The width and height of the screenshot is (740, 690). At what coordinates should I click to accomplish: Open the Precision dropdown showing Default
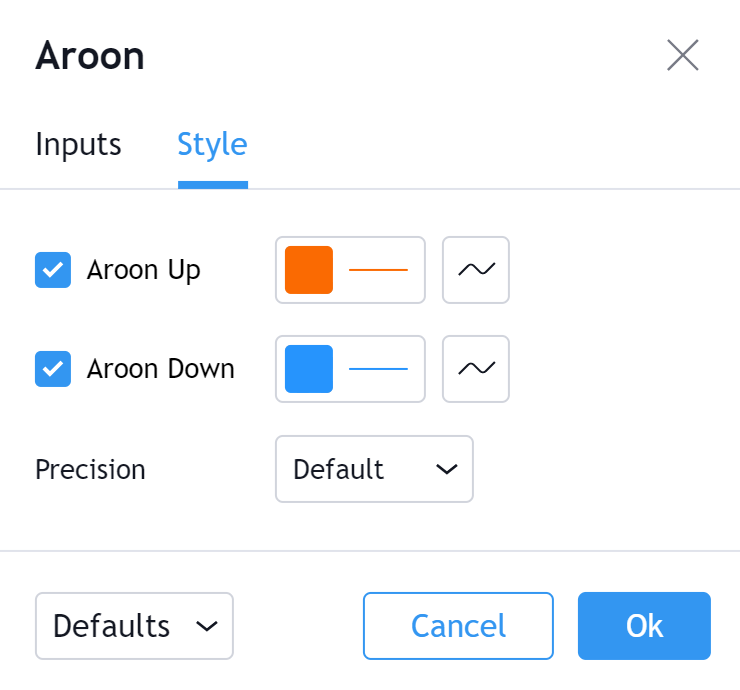tap(373, 469)
